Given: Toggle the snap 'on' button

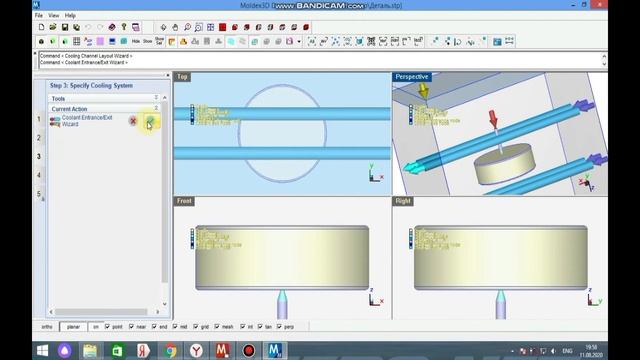Looking at the screenshot, I should [x=96, y=327].
